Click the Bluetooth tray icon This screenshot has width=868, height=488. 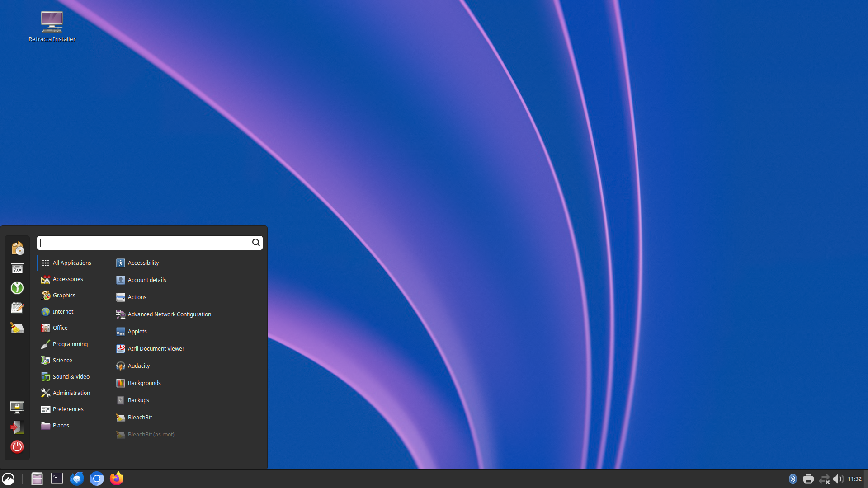tap(793, 479)
